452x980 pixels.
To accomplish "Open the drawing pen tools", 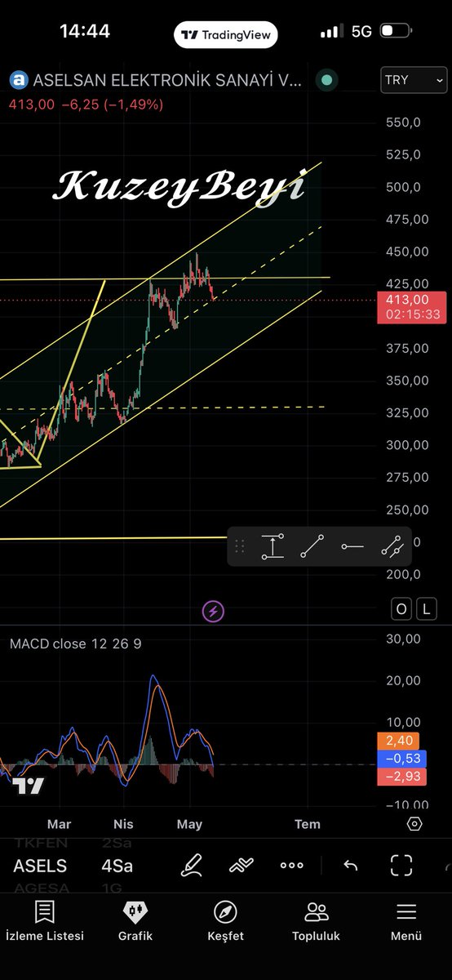I will (191, 865).
